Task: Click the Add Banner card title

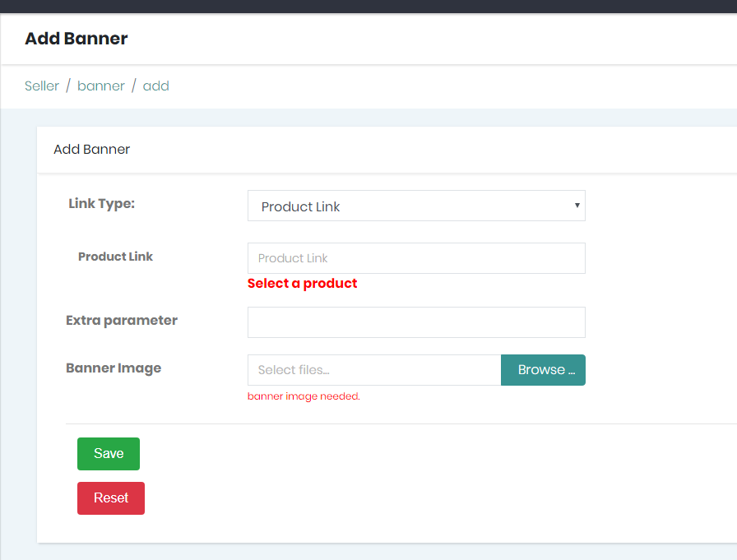Action: [x=91, y=150]
